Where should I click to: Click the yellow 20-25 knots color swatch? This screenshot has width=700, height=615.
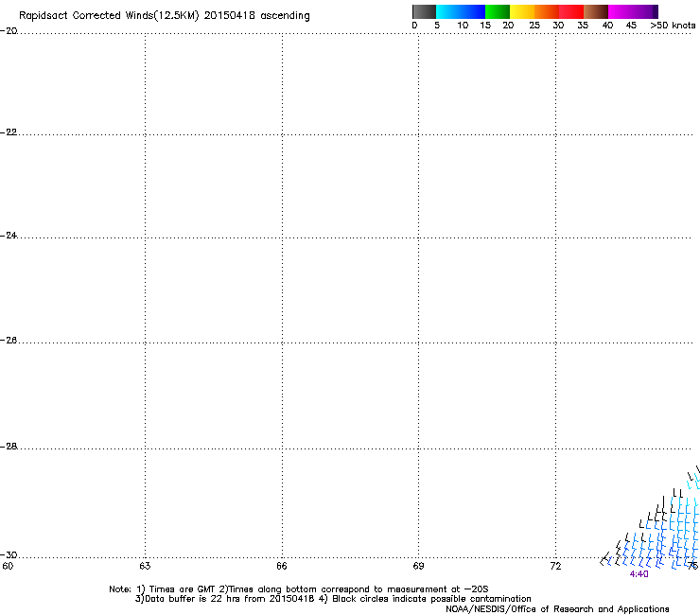522,11
